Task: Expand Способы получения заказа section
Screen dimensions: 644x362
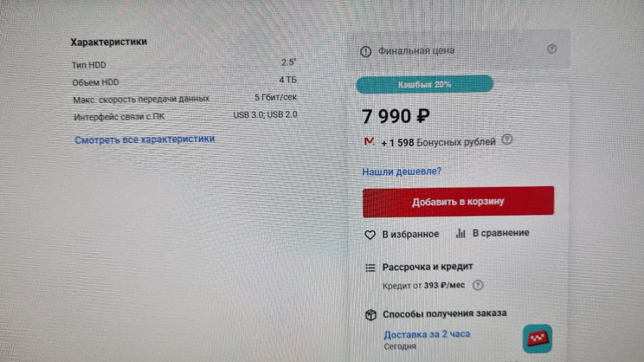Action: 444,314
